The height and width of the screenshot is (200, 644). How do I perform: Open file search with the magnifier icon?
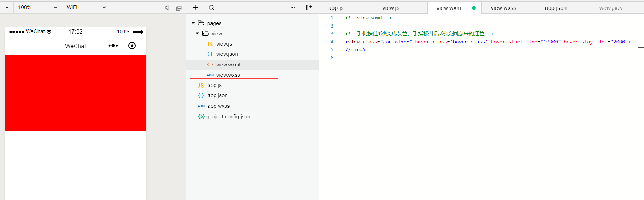pos(211,7)
